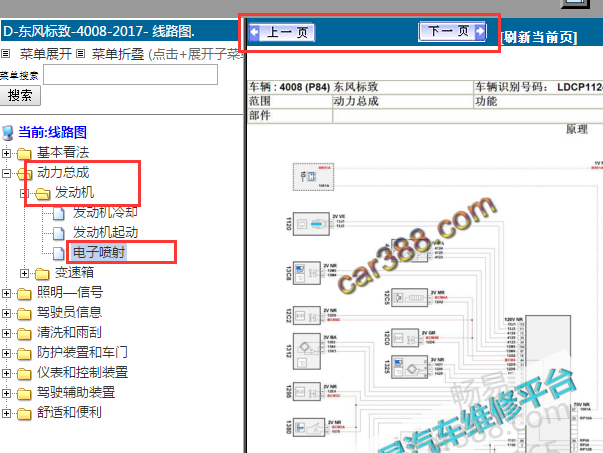Click 菜单折叠 to collapse all menus
The height and width of the screenshot is (453, 603).
coord(118,54)
